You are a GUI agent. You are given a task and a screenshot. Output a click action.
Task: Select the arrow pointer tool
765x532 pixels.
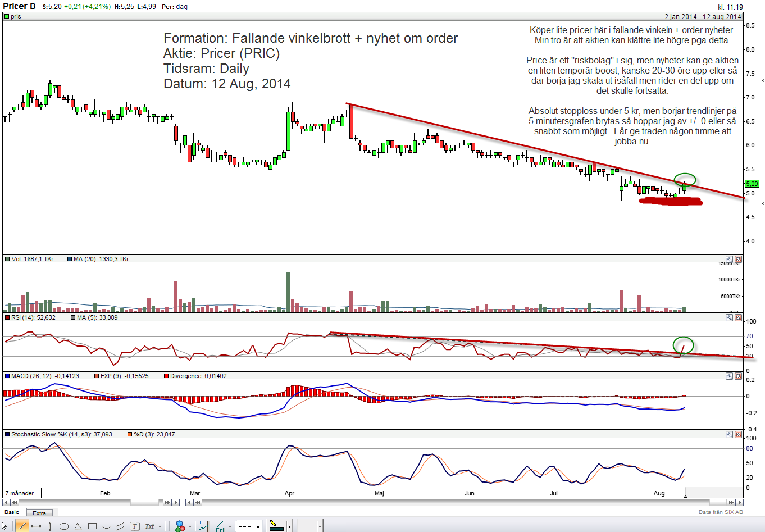4,526
